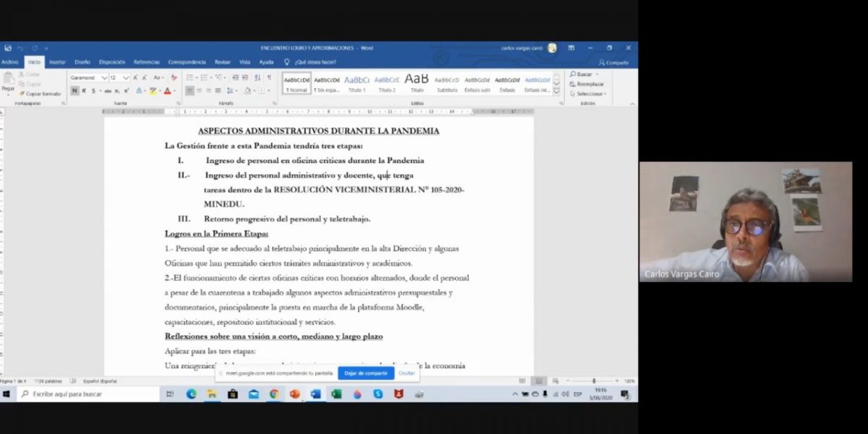Image resolution: width=868 pixels, height=434 pixels.
Task: Apply the Título 2 style
Action: 387,84
